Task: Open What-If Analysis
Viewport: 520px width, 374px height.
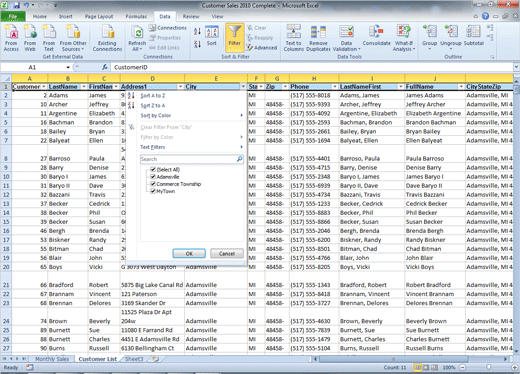Action: tap(404, 38)
